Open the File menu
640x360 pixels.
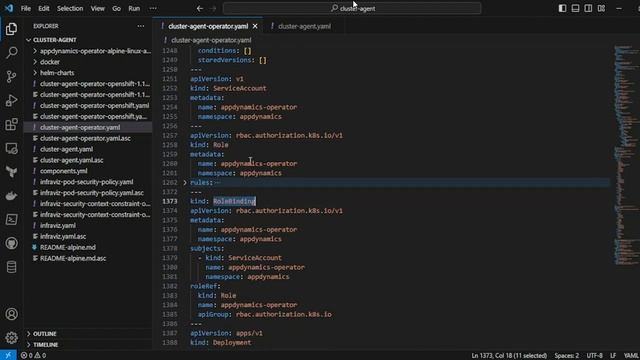(26, 8)
